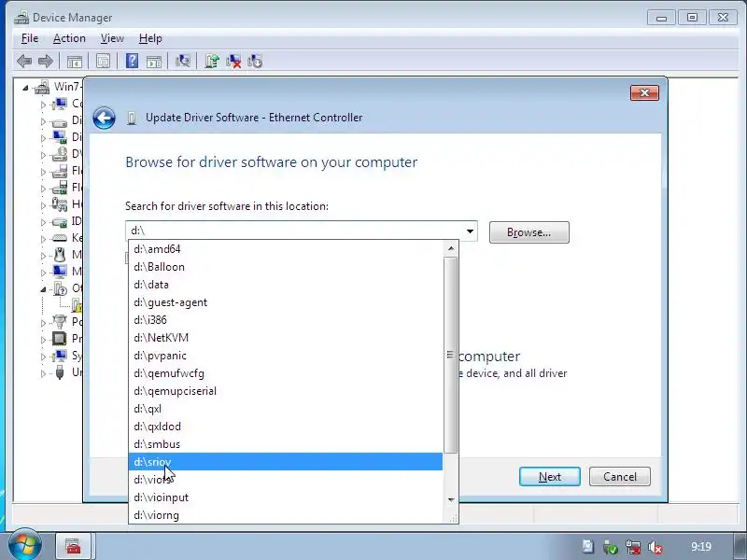Collapse the Other devices node triangle

[x=43, y=289]
